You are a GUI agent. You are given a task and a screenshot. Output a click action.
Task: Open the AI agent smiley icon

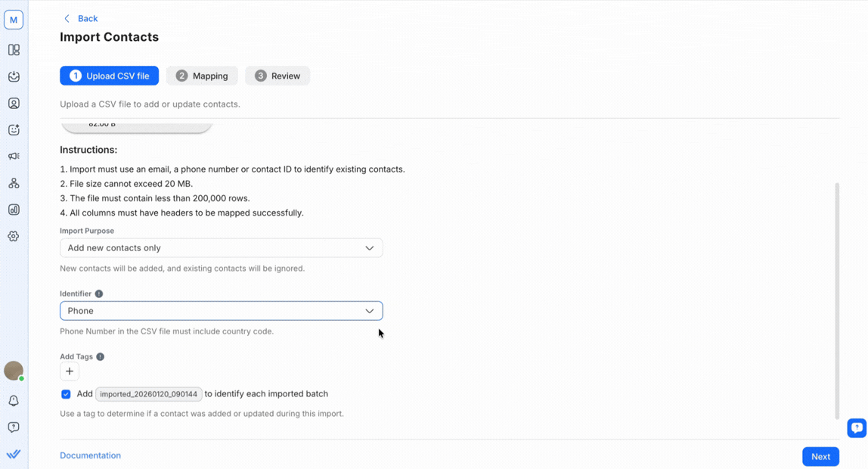[14, 130]
